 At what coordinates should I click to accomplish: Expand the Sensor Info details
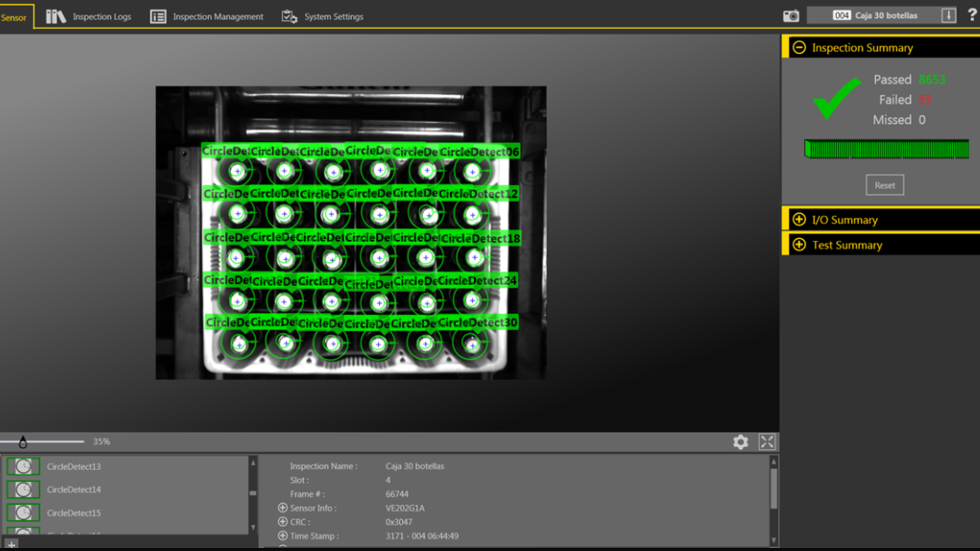(x=282, y=508)
